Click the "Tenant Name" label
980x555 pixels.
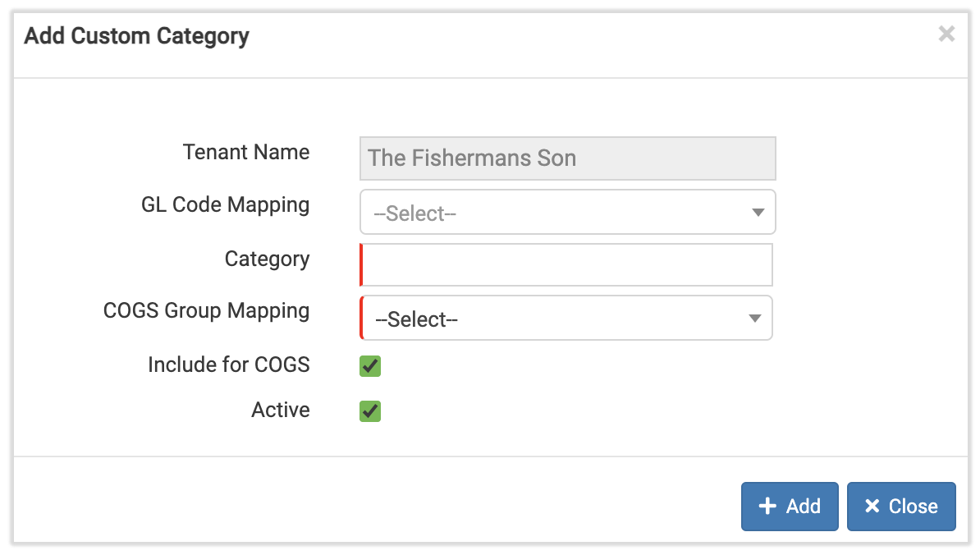tap(246, 153)
